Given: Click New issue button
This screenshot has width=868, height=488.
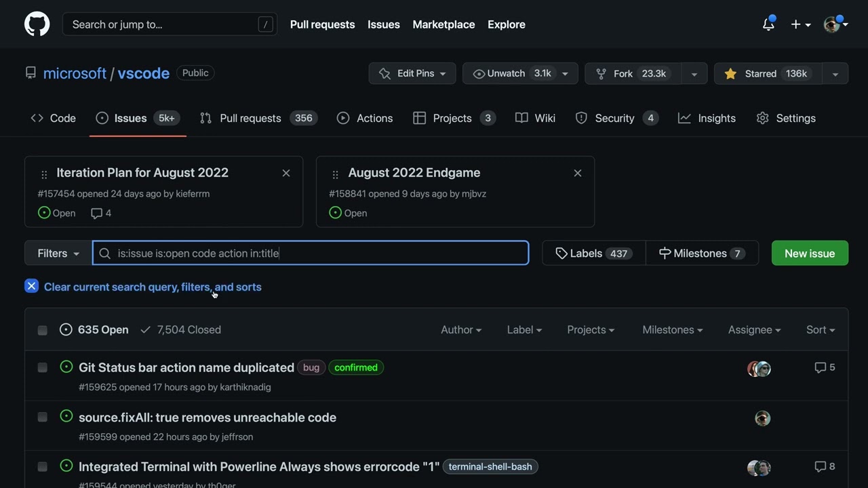Looking at the screenshot, I should (x=810, y=253).
